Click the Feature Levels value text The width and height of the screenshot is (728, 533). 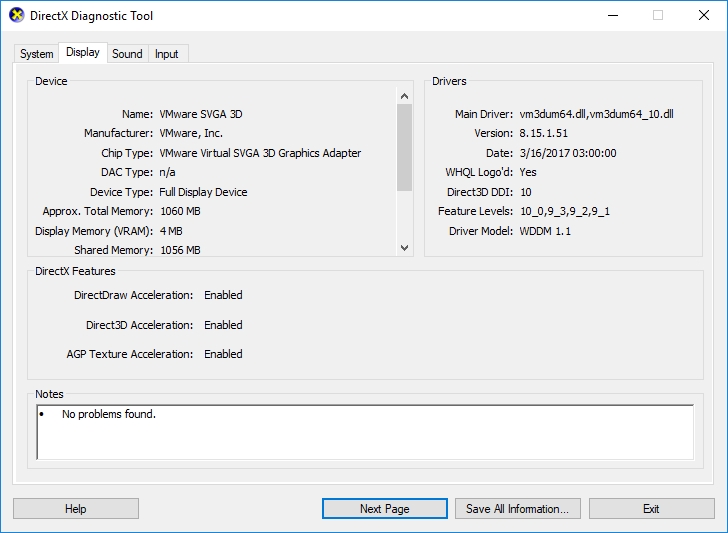[564, 212]
